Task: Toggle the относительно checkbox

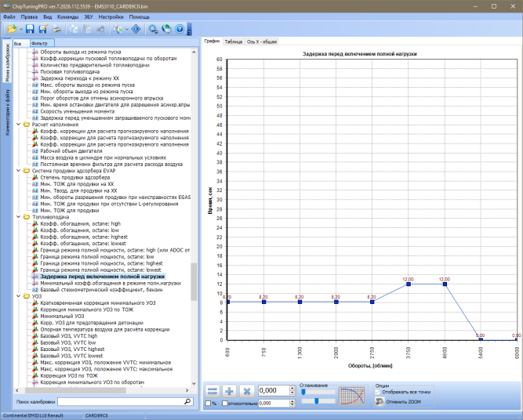Action: pos(225,404)
